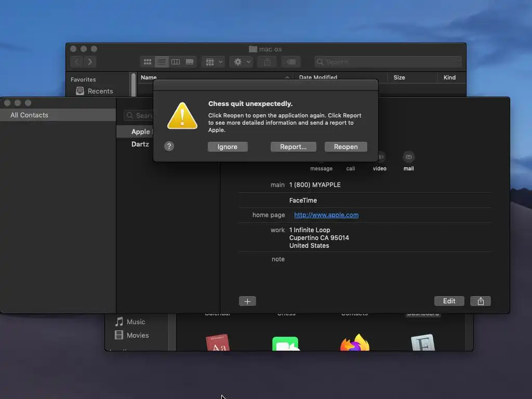The width and height of the screenshot is (532, 399).
Task: Click the Contacts search field
Action: click(x=139, y=115)
